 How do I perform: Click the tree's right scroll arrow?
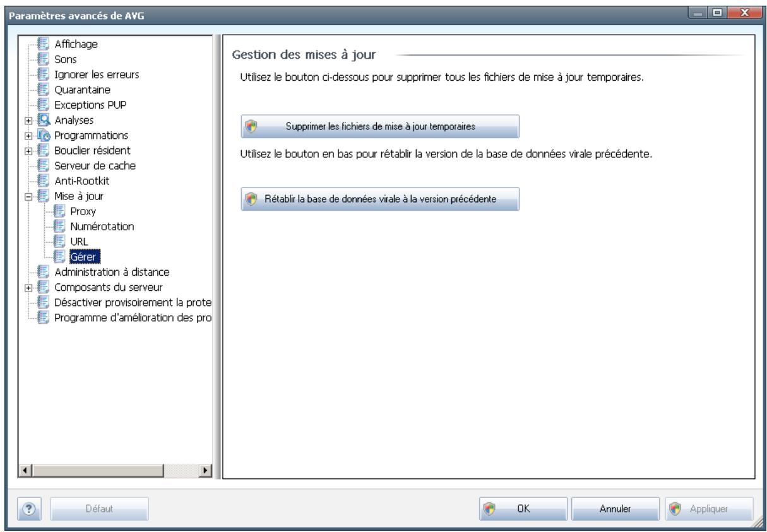point(205,471)
